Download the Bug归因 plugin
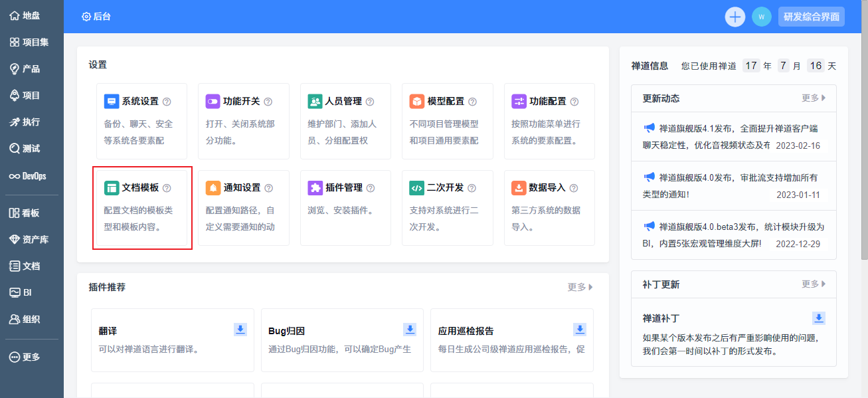Screen dimensions: 868x398 pyautogui.click(x=410, y=330)
